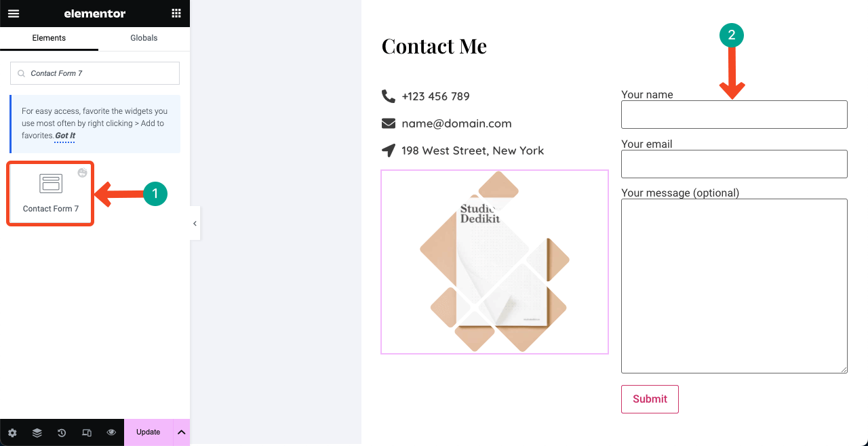Screen dimensions: 868x446
Task: Open the Elementor hamburger menu
Action: [x=14, y=14]
